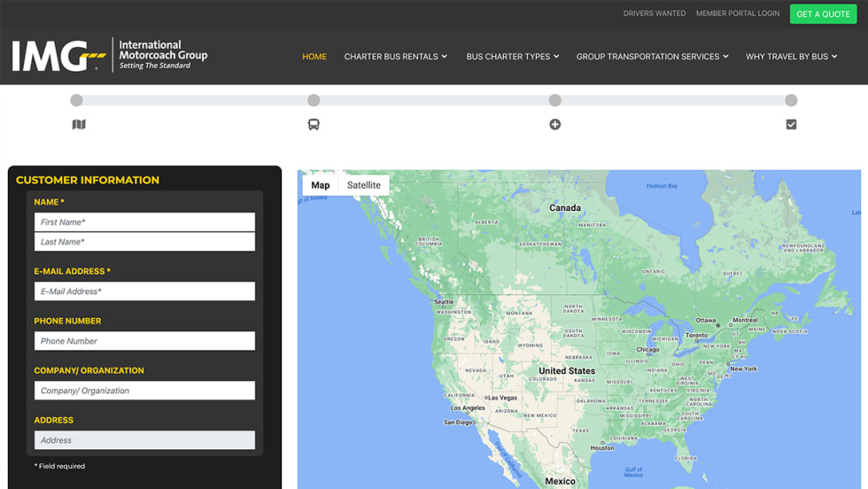The height and width of the screenshot is (489, 868).
Task: Click the map step icon
Action: pos(79,125)
